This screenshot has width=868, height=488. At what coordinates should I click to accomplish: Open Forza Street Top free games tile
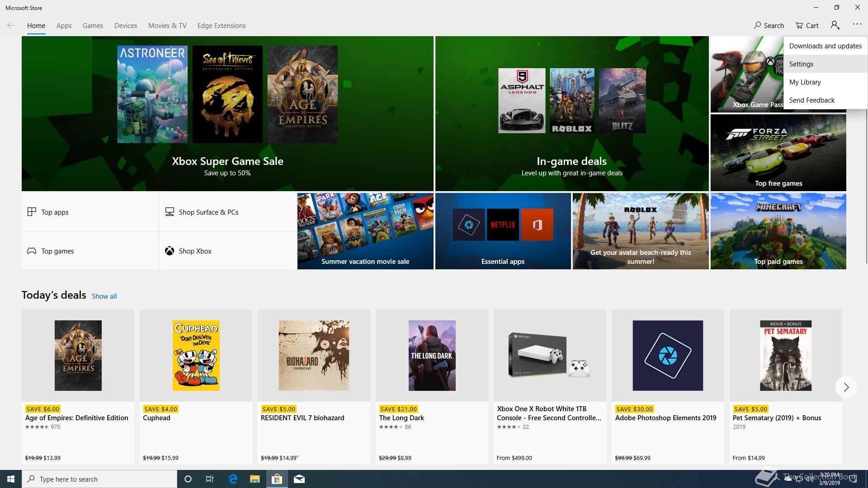(778, 152)
